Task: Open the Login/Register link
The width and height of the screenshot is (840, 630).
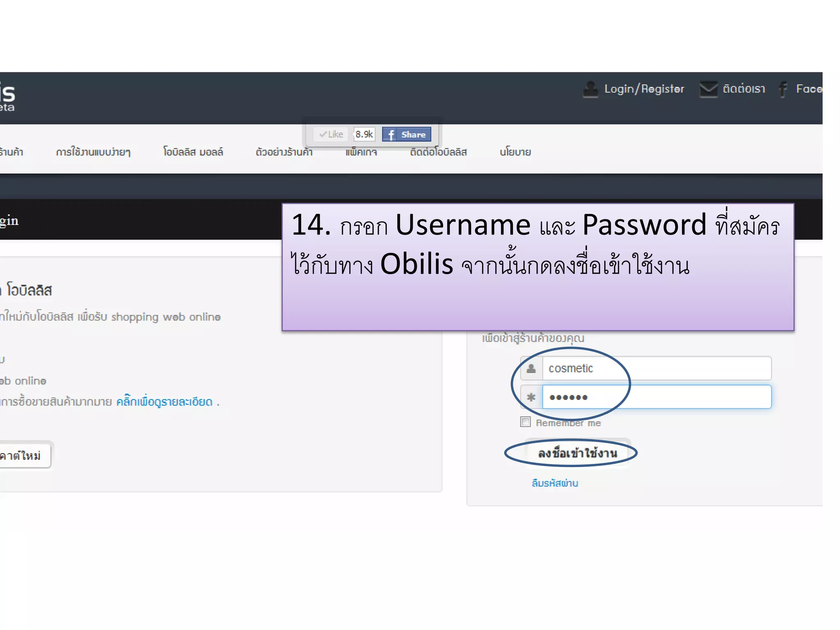Action: tap(644, 89)
